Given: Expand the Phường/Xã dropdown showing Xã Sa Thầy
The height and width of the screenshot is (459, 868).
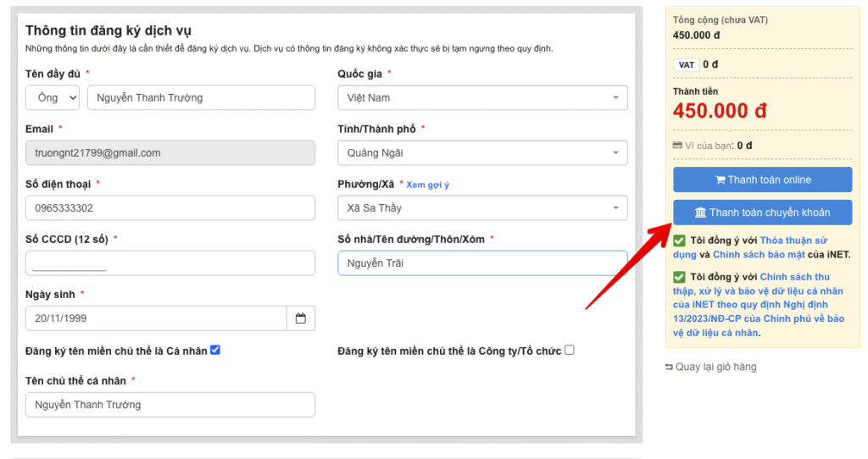Looking at the screenshot, I should tap(482, 208).
